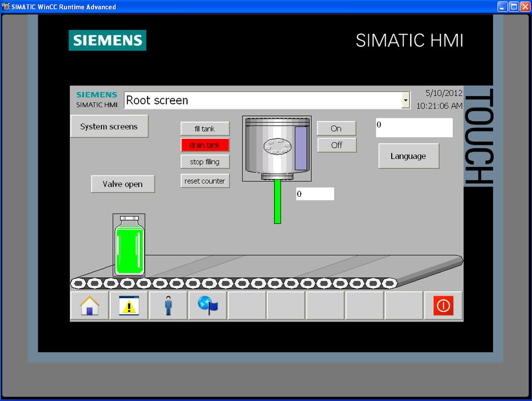Click the Language button
This screenshot has height=401, width=532.
coord(408,156)
